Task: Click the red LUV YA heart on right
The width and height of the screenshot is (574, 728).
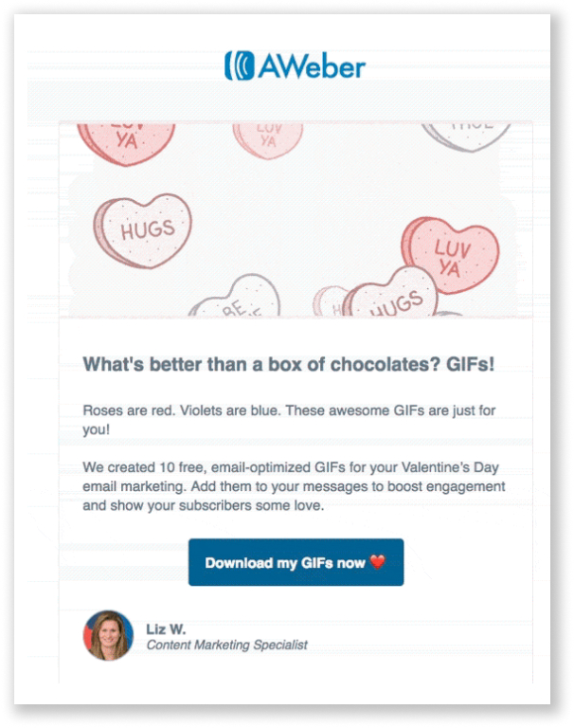Action: coord(450,255)
